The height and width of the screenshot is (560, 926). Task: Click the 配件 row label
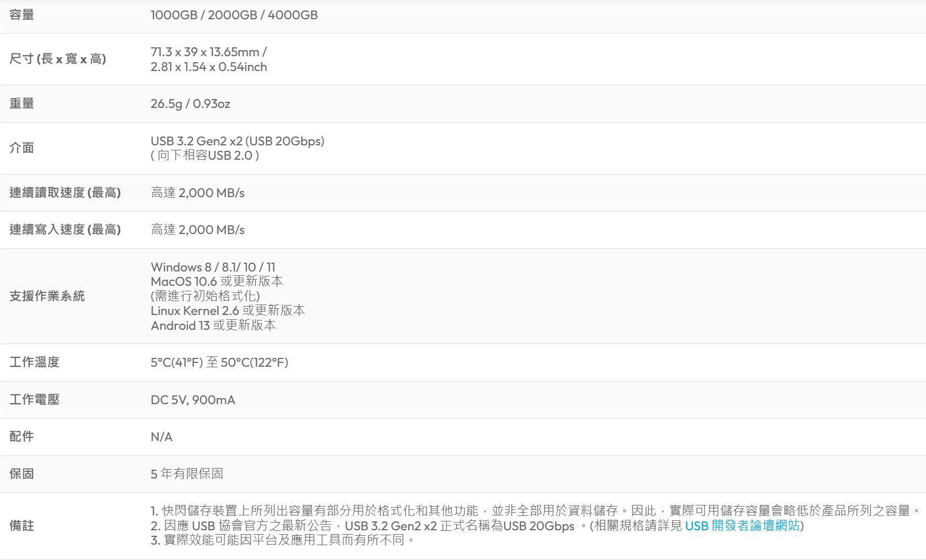click(22, 436)
